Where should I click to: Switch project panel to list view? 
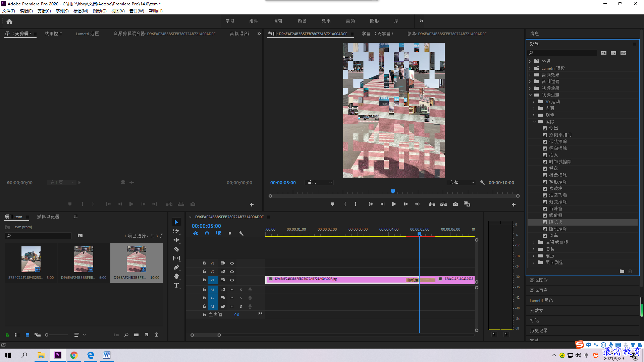pyautogui.click(x=17, y=335)
